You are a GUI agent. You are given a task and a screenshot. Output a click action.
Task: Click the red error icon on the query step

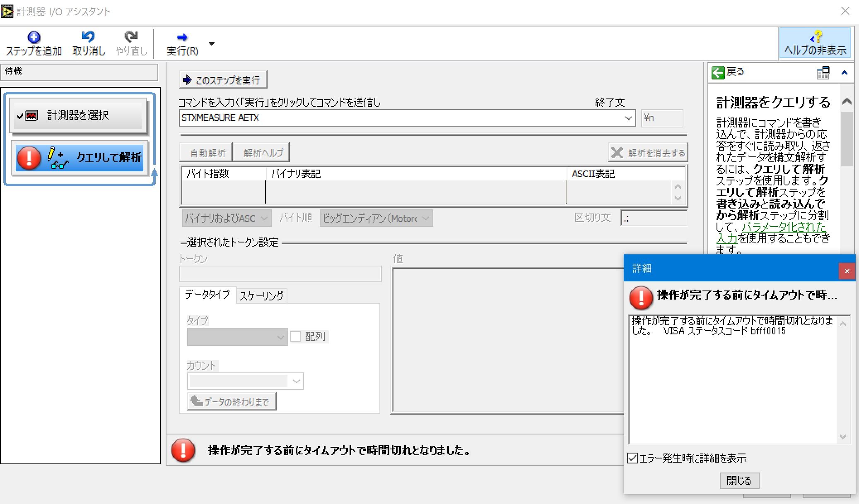(x=29, y=158)
